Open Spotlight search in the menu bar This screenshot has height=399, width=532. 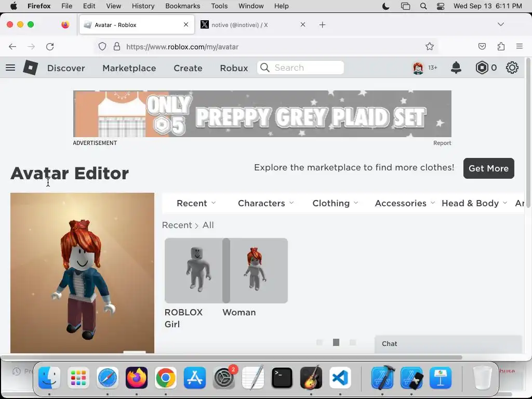tap(423, 6)
